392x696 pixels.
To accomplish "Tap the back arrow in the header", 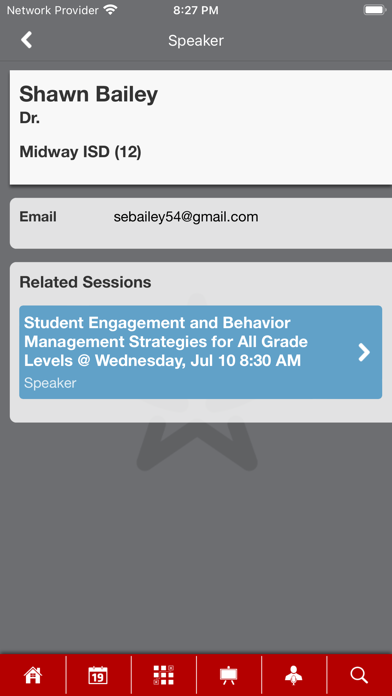I will (x=27, y=40).
